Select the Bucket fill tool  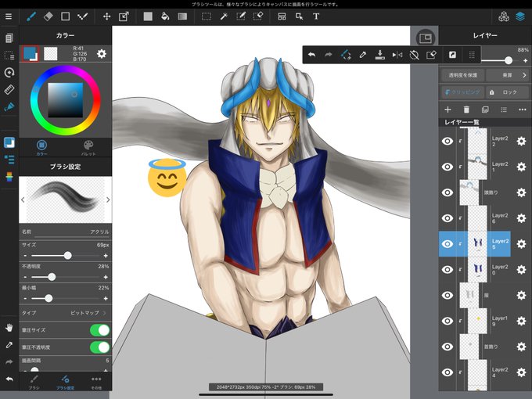tap(165, 16)
